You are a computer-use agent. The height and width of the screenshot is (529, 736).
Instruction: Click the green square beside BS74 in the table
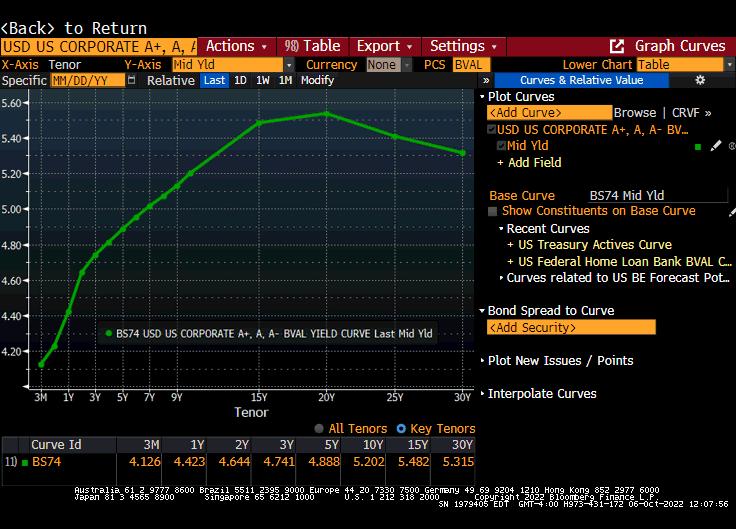(25, 462)
